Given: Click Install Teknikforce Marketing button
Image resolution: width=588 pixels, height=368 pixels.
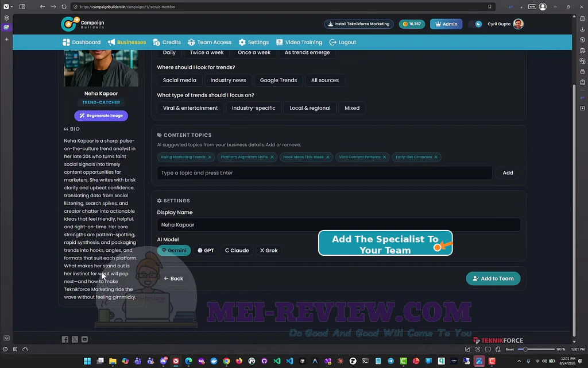Looking at the screenshot, I should 359,24.
